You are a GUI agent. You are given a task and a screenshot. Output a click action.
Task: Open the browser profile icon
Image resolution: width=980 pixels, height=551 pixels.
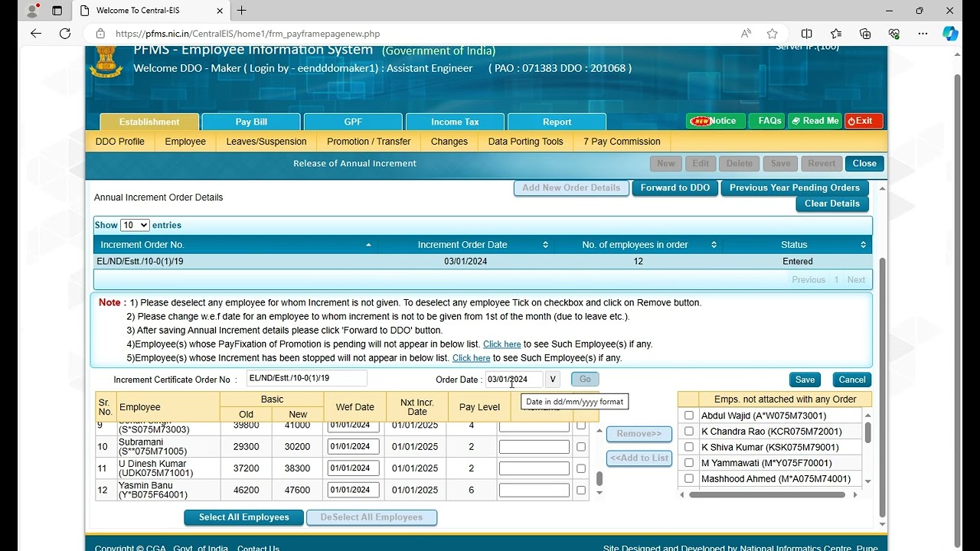(x=32, y=11)
